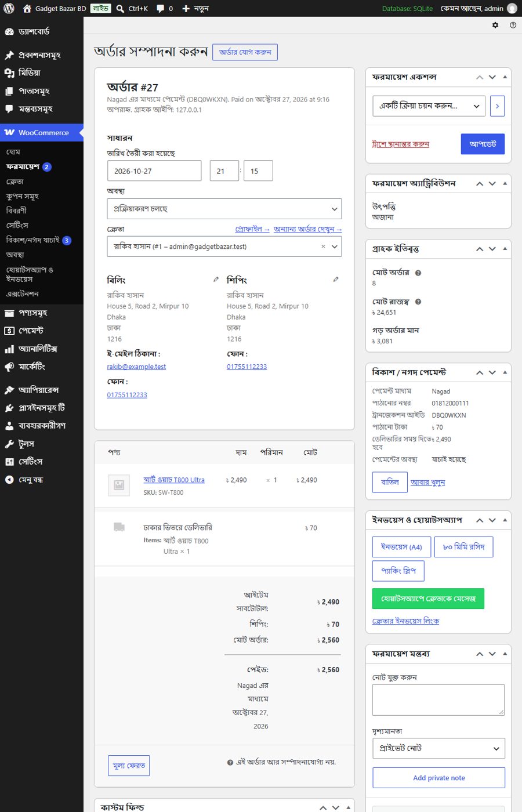Open the comments bubble icon in admin bar
The image size is (522, 812).
click(x=161, y=8)
